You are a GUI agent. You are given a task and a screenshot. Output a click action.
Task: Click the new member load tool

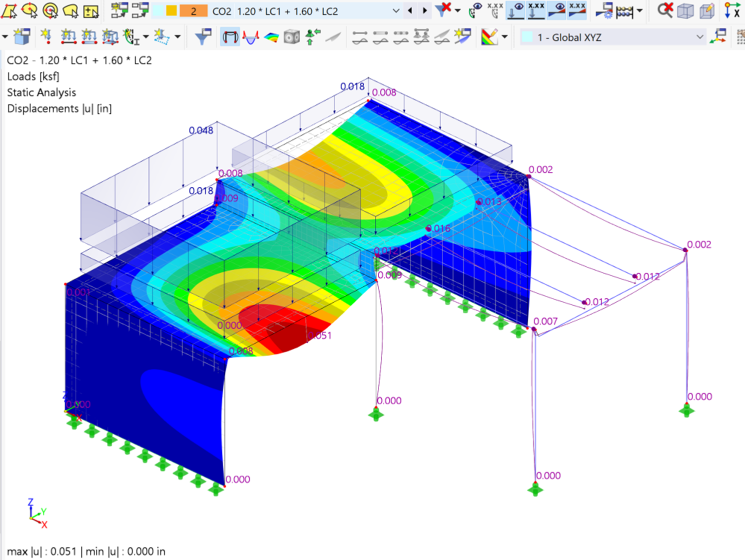tap(69, 37)
